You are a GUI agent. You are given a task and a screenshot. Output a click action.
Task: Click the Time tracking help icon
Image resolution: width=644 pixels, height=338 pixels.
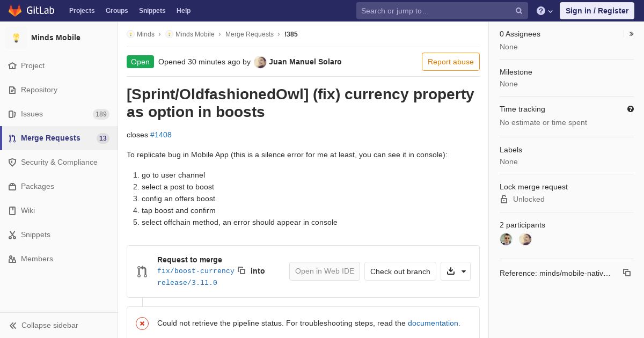[x=631, y=109]
